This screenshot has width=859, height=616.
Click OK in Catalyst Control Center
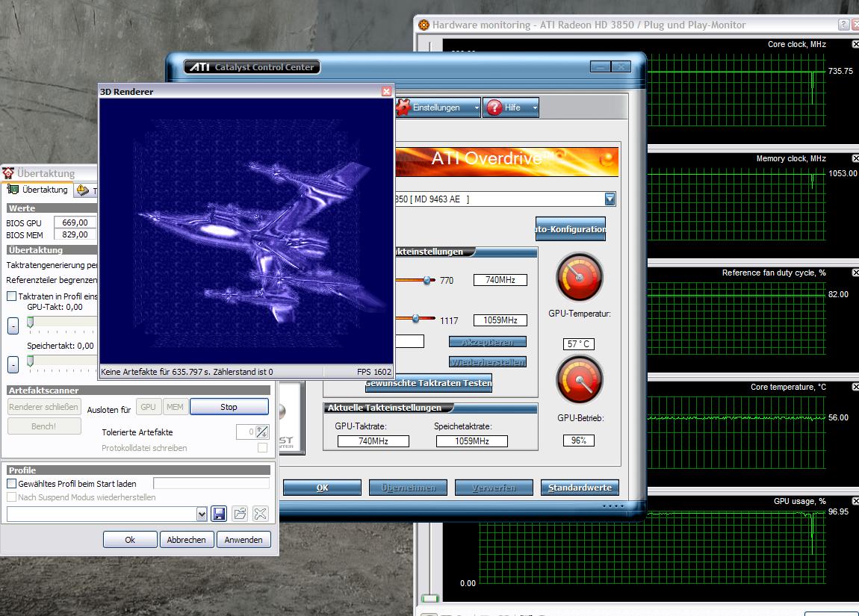(x=322, y=488)
